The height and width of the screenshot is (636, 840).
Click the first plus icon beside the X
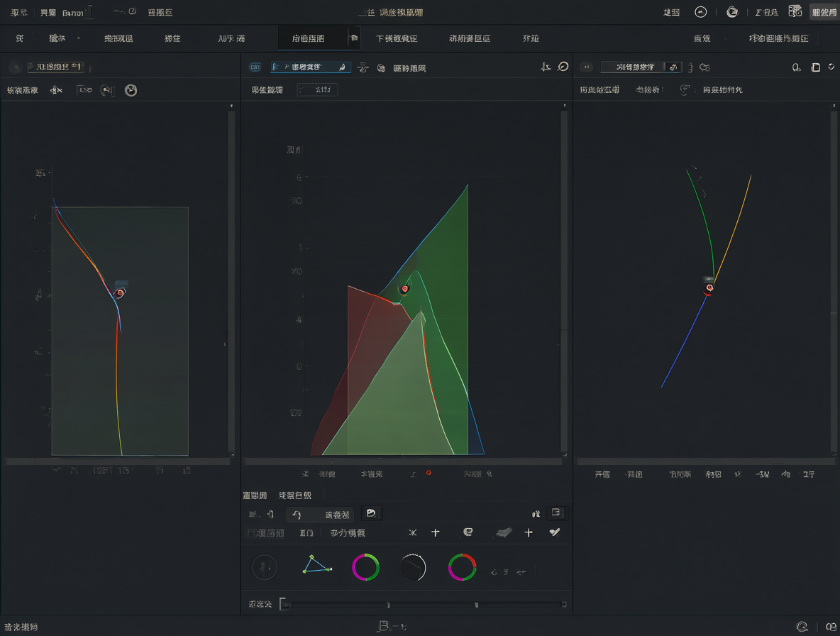coord(436,532)
